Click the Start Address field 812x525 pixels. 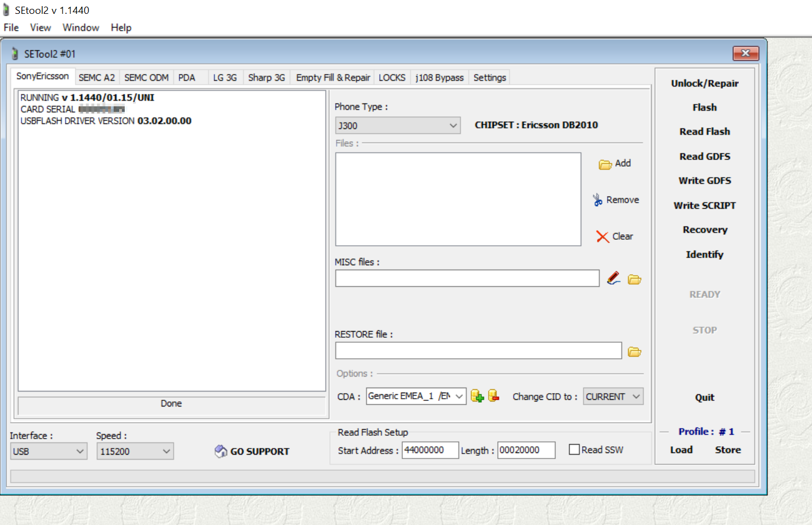point(430,450)
